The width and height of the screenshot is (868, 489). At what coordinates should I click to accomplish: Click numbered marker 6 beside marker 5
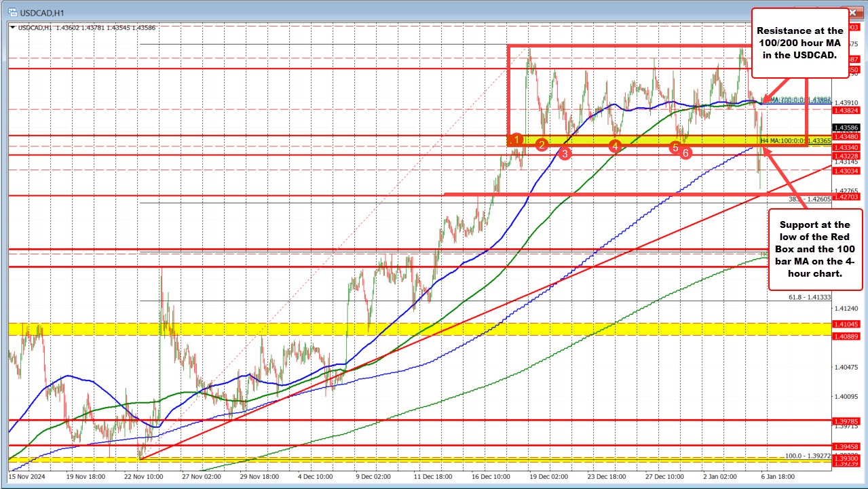coord(685,153)
